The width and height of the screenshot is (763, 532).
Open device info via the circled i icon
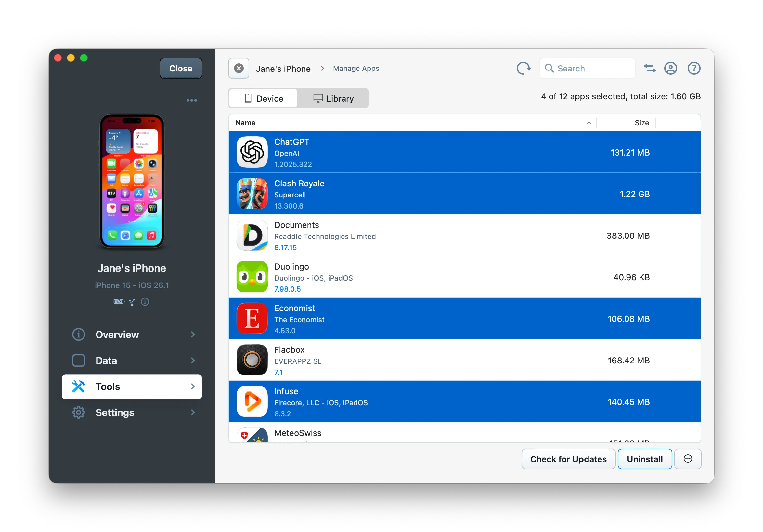145,301
